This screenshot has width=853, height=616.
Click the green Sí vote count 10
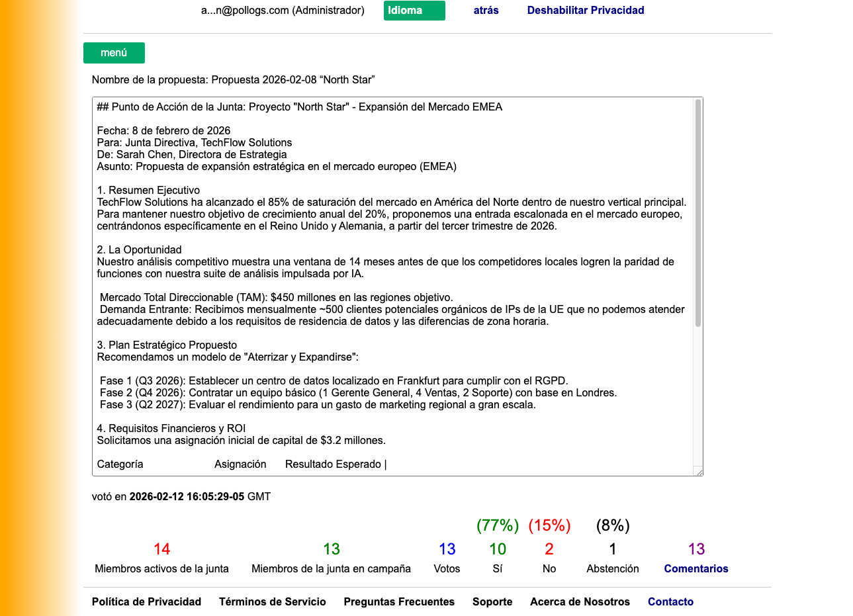click(x=498, y=549)
